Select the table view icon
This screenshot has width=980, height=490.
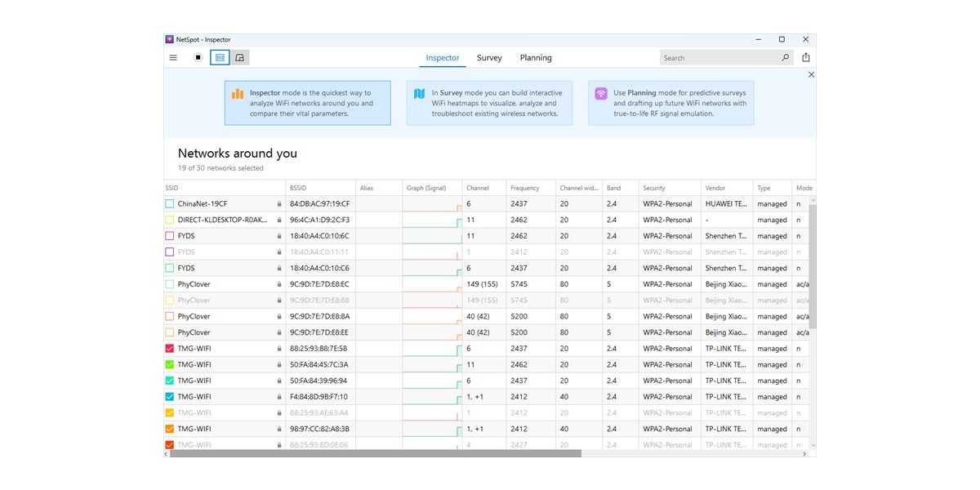219,57
